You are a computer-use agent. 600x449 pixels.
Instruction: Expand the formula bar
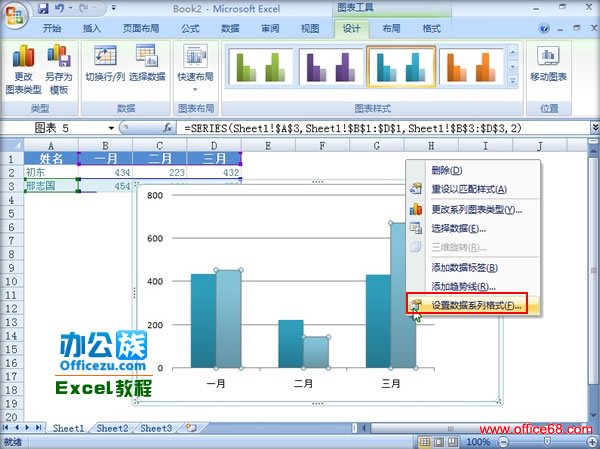(595, 128)
